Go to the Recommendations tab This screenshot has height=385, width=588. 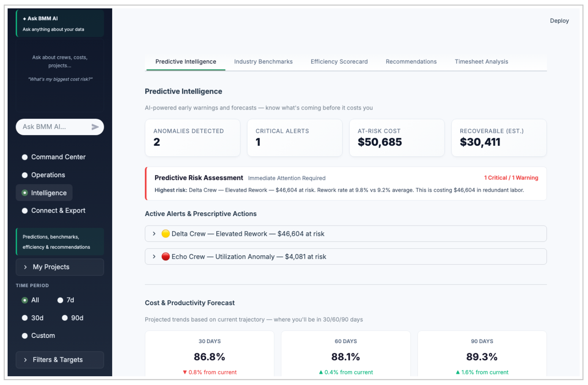(411, 62)
